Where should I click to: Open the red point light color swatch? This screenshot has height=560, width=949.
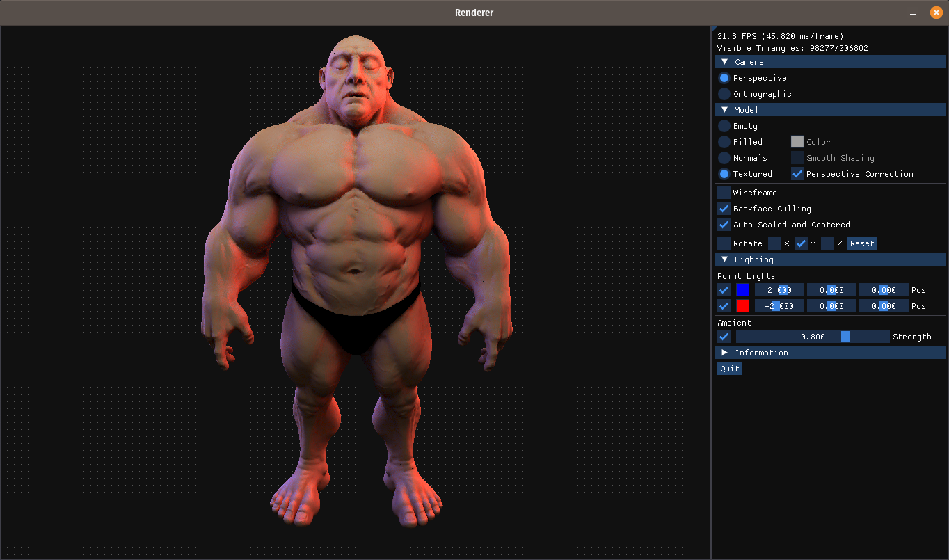(742, 306)
